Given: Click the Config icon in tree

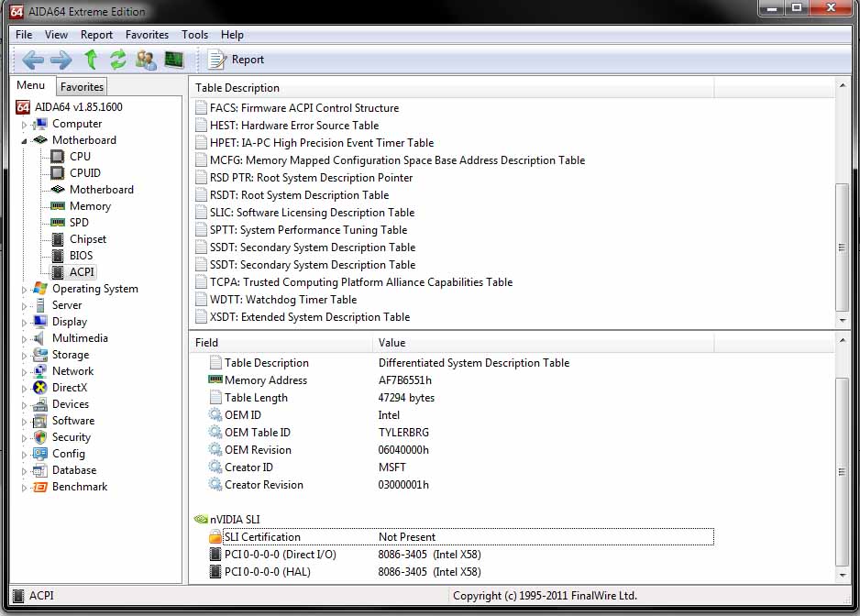Looking at the screenshot, I should [x=39, y=454].
